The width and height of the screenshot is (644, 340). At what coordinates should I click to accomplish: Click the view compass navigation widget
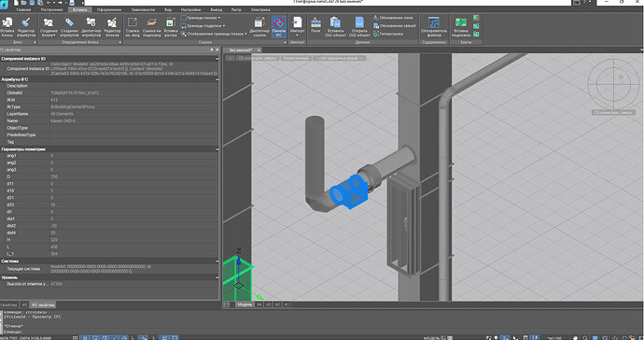point(613,85)
